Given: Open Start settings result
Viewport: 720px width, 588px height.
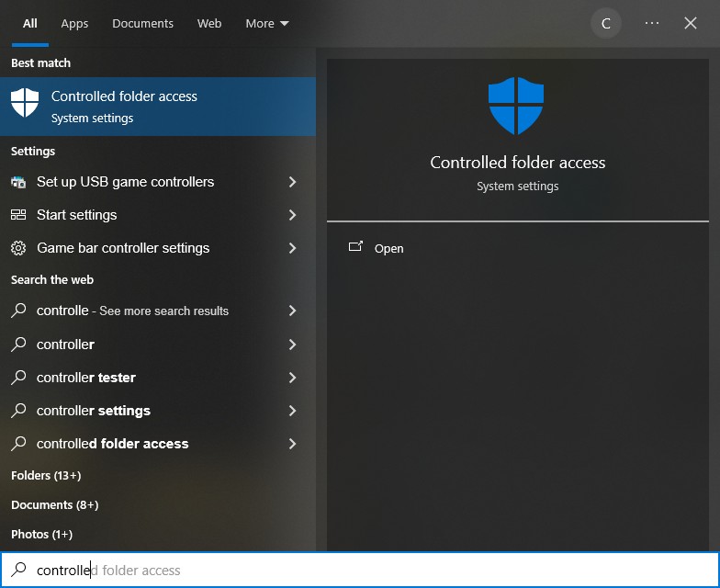Looking at the screenshot, I should click(x=158, y=215).
